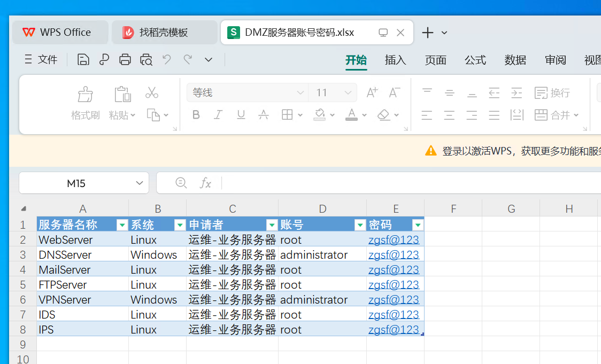Screen dimensions: 601x364
Task: Open the 文件 menu
Action: click(41, 59)
